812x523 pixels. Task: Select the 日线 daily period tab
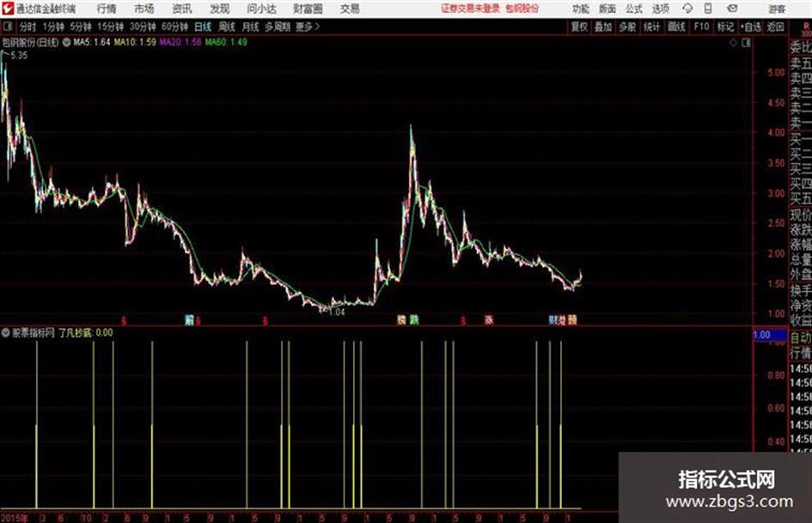point(203,27)
